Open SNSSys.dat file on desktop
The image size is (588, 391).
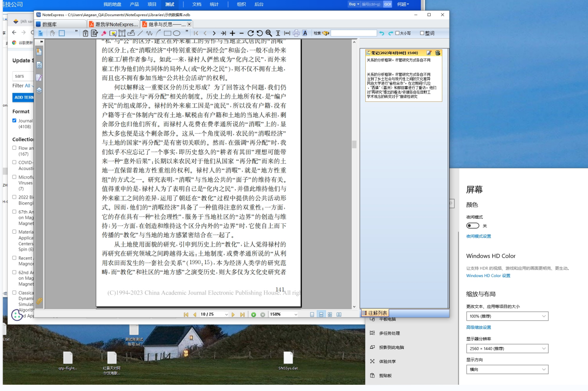pyautogui.click(x=288, y=361)
